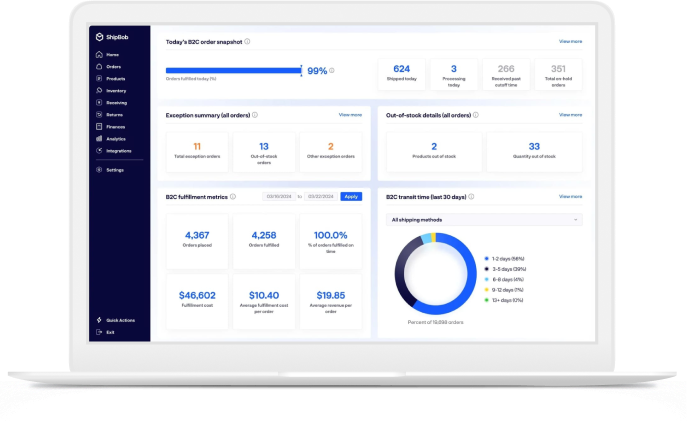Select the Inventory sidebar icon
The image size is (687, 423).
pyautogui.click(x=99, y=90)
